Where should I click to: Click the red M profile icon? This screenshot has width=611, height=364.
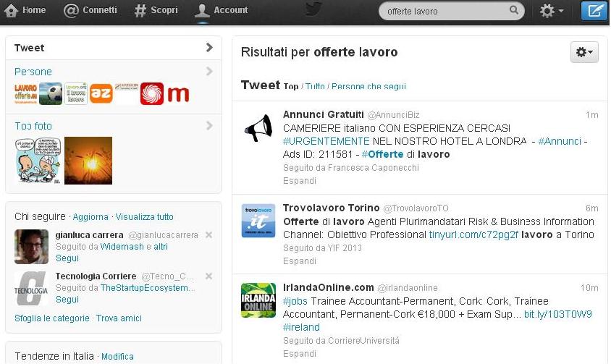pyautogui.click(x=178, y=93)
